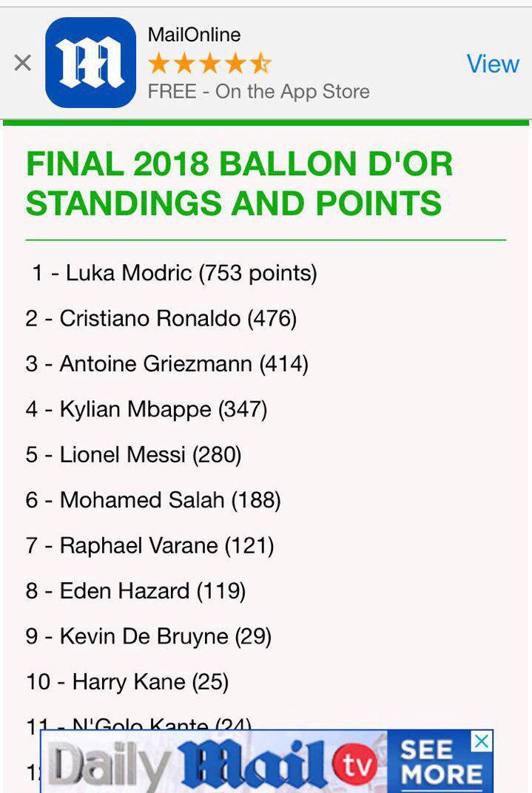Image resolution: width=532 pixels, height=793 pixels.
Task: Select the Antoine Griezmann (414) entry
Action: pos(167,364)
